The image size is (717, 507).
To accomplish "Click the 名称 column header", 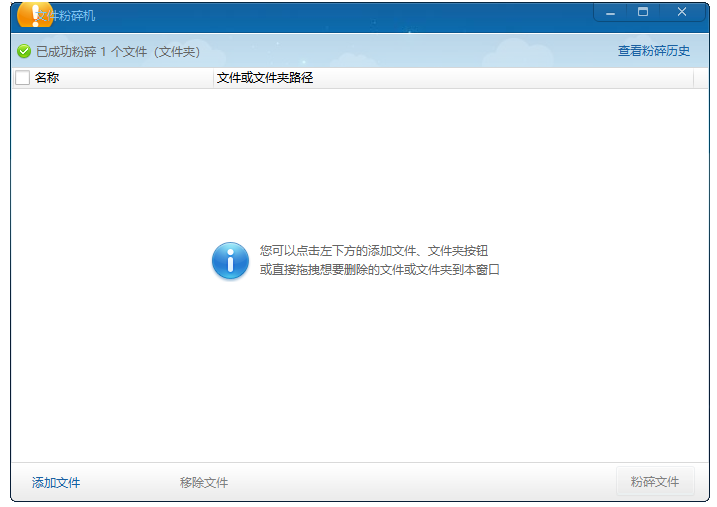I will pyautogui.click(x=47, y=78).
